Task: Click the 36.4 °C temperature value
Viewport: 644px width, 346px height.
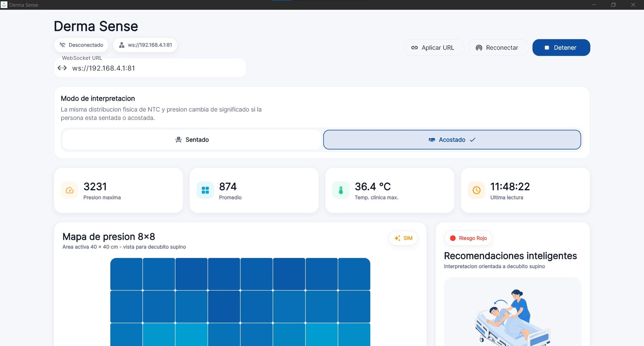Action: (x=373, y=187)
